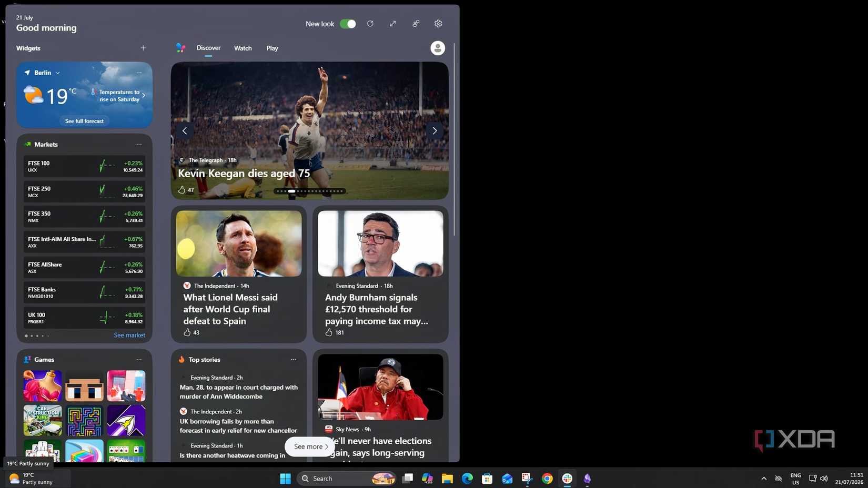Open the Markets widget more options
Viewport: 868px width, 488px height.
[139, 144]
